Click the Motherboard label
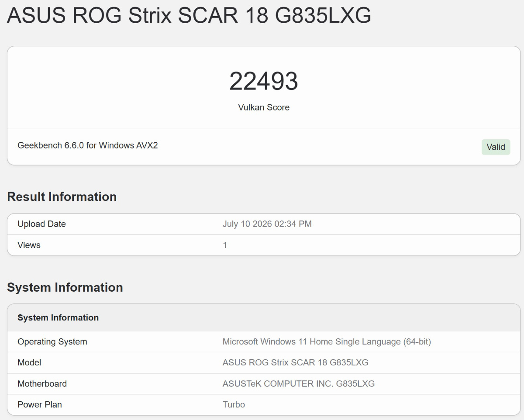Viewport: 524px width, 420px height. click(x=42, y=384)
